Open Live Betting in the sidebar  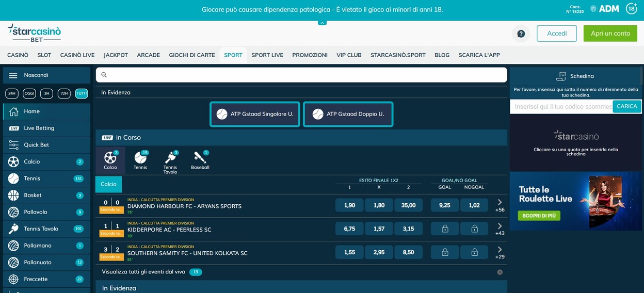click(46, 128)
